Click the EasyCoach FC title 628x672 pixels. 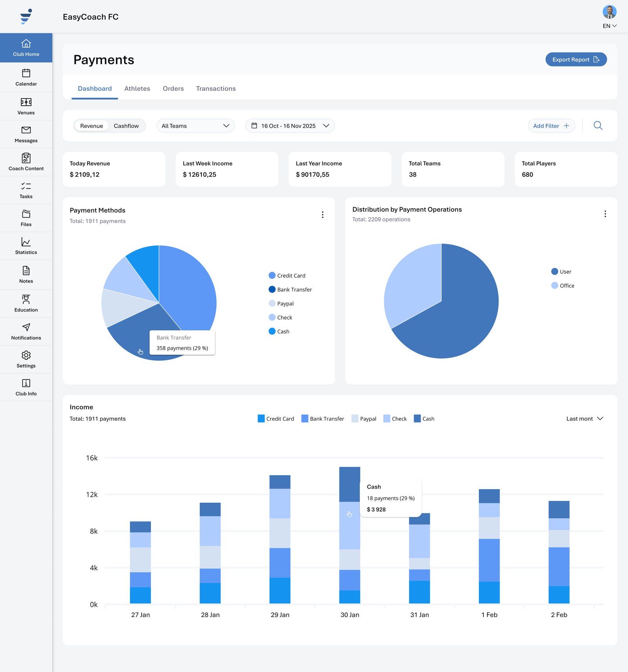(x=91, y=17)
